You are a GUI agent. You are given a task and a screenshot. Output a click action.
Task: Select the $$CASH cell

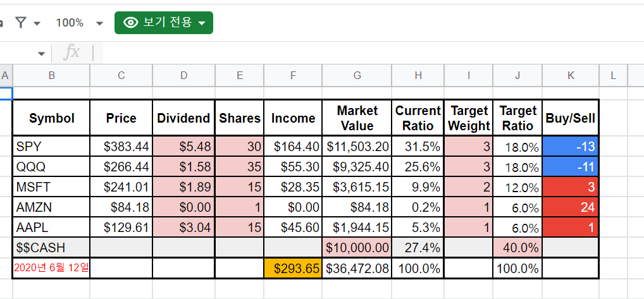coord(51,247)
